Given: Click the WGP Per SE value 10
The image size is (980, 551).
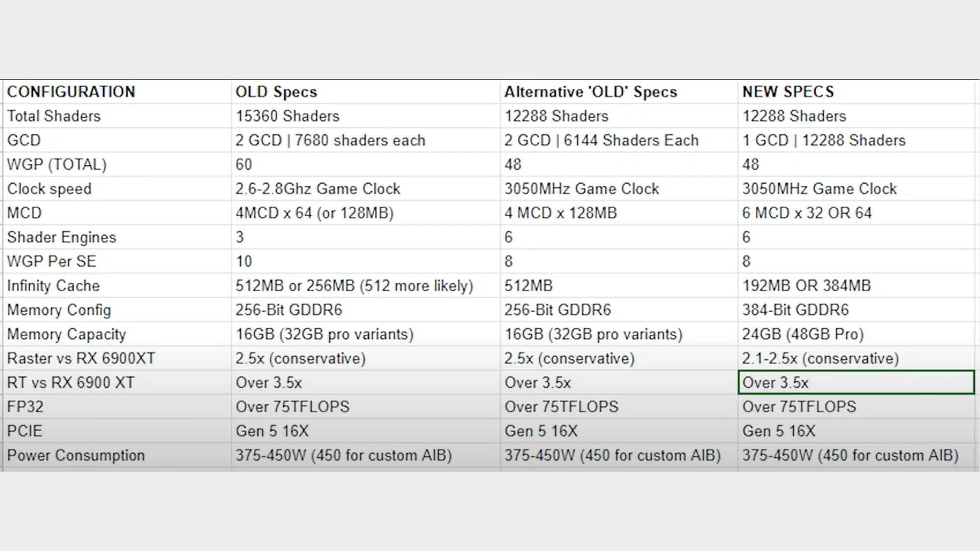Looking at the screenshot, I should point(365,261).
